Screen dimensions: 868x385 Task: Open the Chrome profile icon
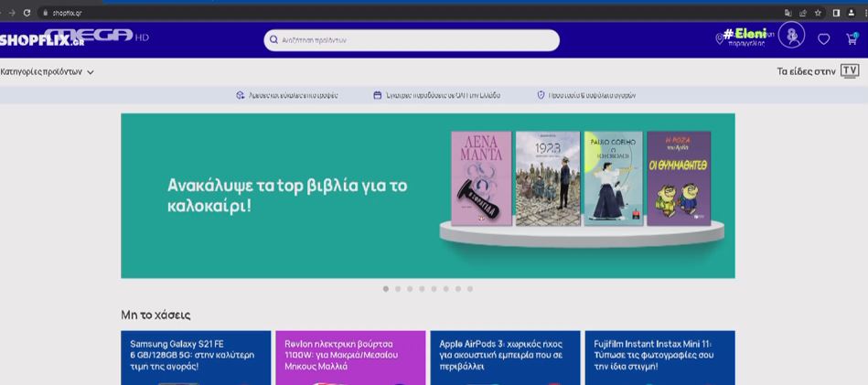(852, 13)
